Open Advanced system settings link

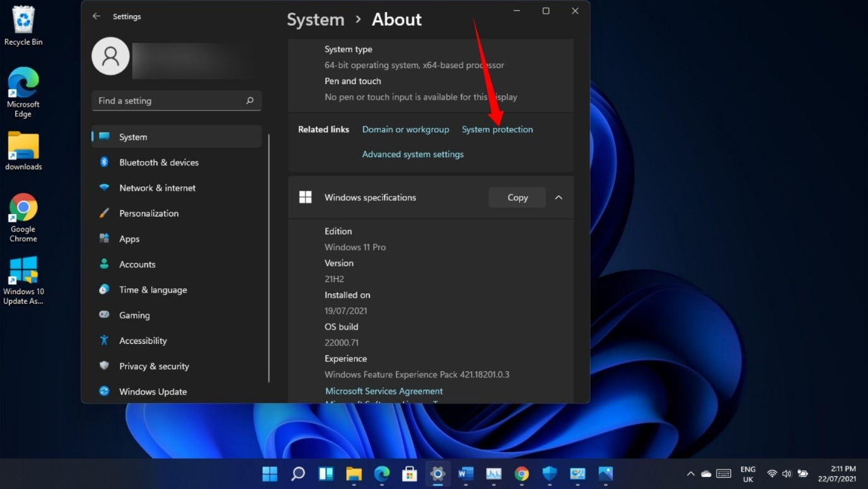412,154
